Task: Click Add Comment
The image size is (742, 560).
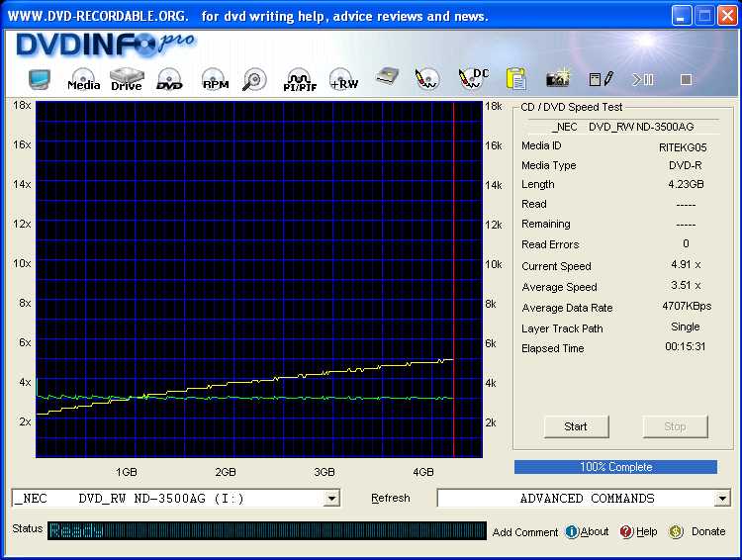Action: (x=525, y=532)
